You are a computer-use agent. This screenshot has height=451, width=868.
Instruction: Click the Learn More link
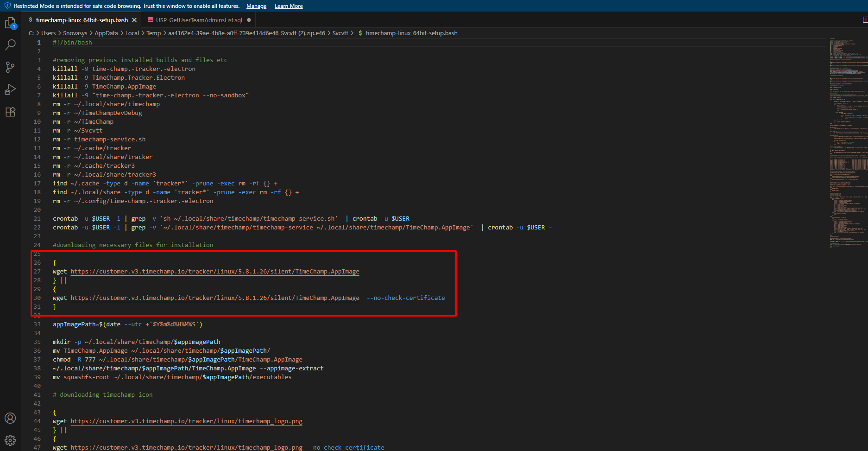pyautogui.click(x=289, y=6)
